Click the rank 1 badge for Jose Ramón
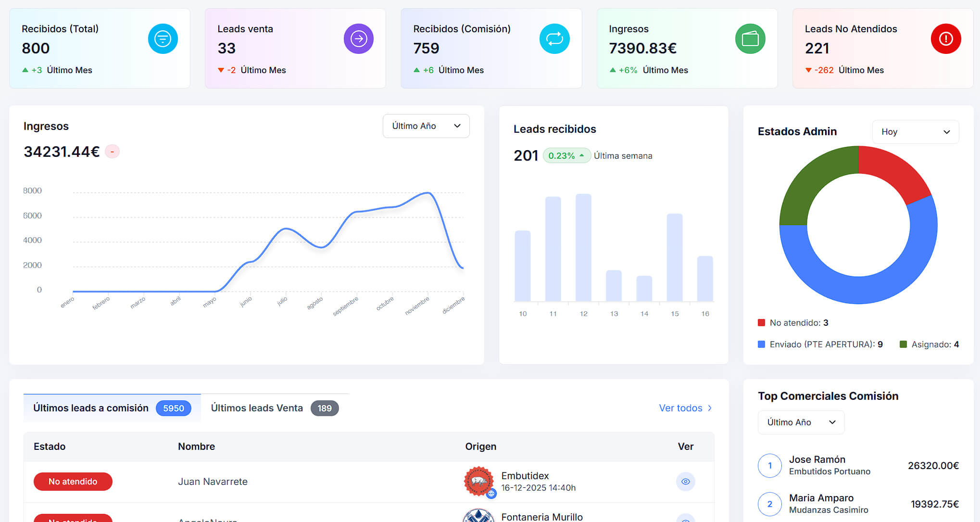 (x=769, y=465)
